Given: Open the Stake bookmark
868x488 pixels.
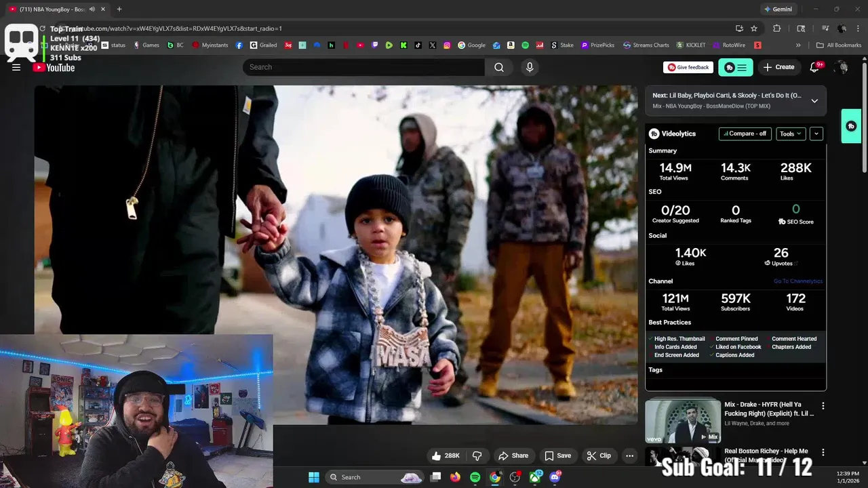Looking at the screenshot, I should click(x=561, y=45).
